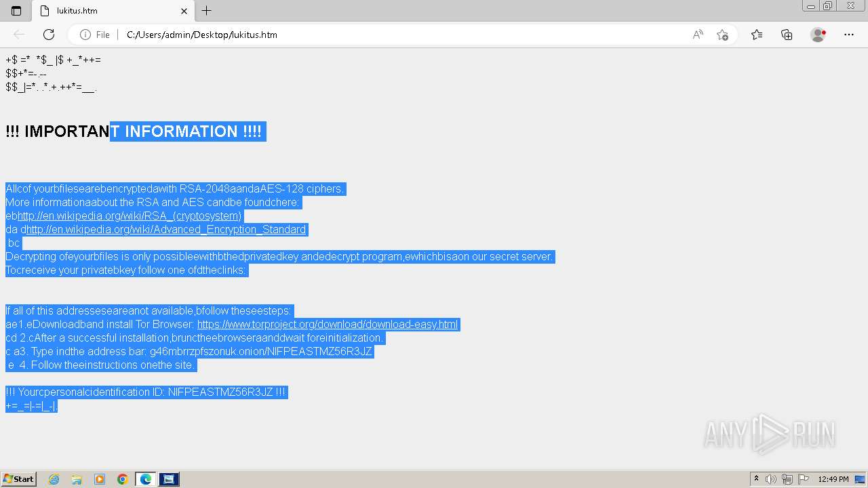Open the volume tray icon
The height and width of the screenshot is (488, 868).
(x=771, y=479)
